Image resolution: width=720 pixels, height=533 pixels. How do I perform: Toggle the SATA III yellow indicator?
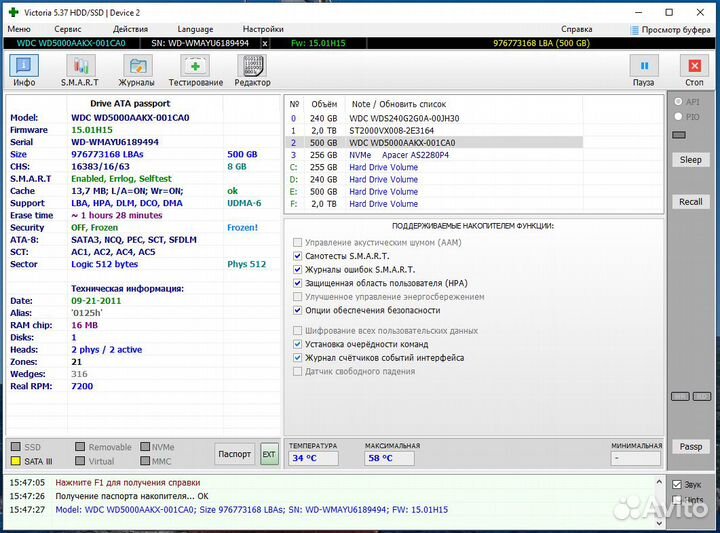coord(16,461)
